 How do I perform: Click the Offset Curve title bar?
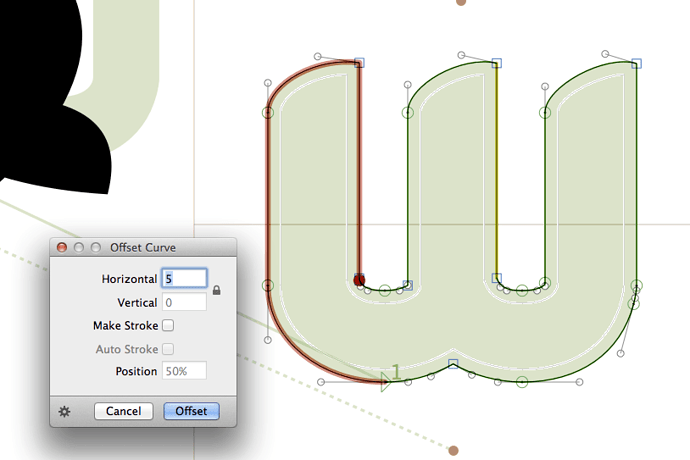click(150, 246)
